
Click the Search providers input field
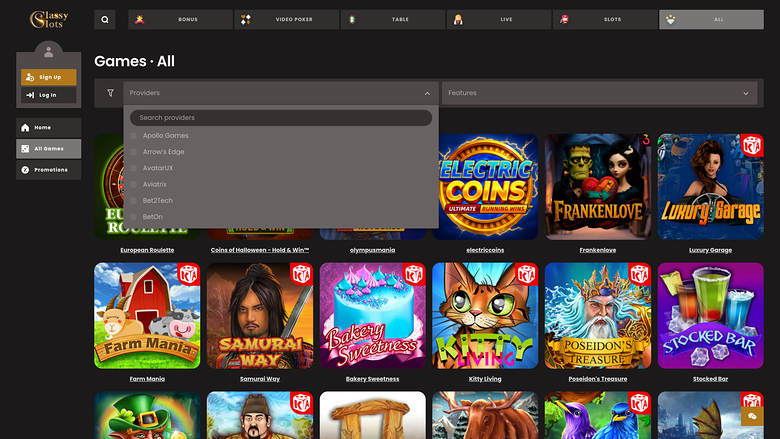(x=281, y=118)
